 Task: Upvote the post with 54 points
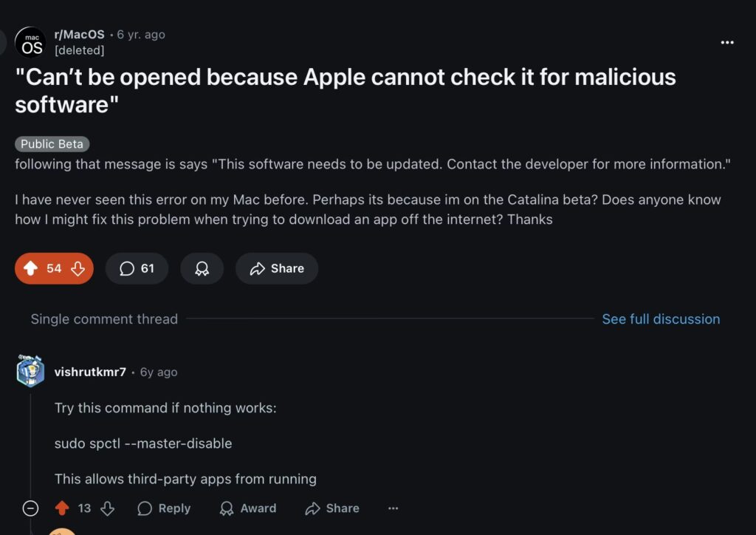30,269
